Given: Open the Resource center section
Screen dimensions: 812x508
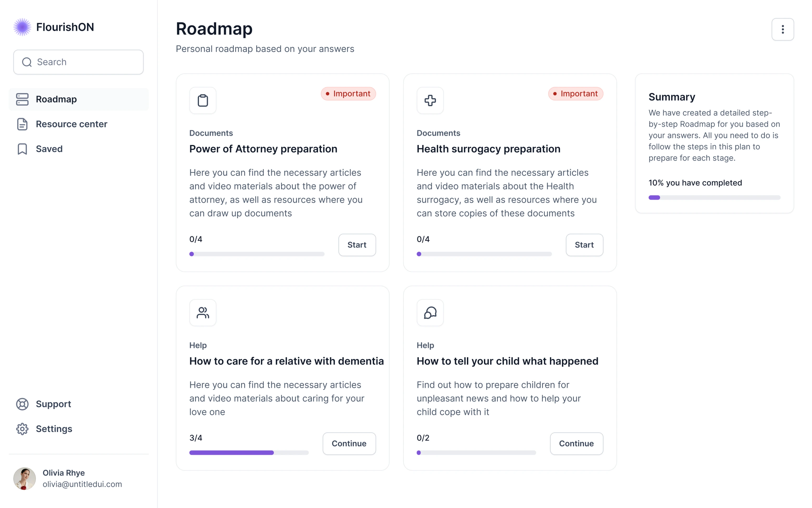Looking at the screenshot, I should [x=72, y=124].
